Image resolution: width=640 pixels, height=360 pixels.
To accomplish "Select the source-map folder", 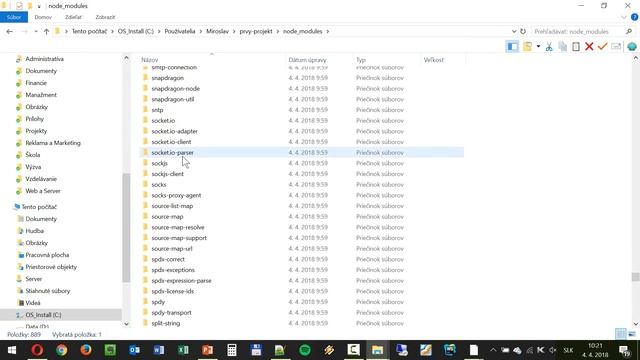I will click(x=167, y=216).
